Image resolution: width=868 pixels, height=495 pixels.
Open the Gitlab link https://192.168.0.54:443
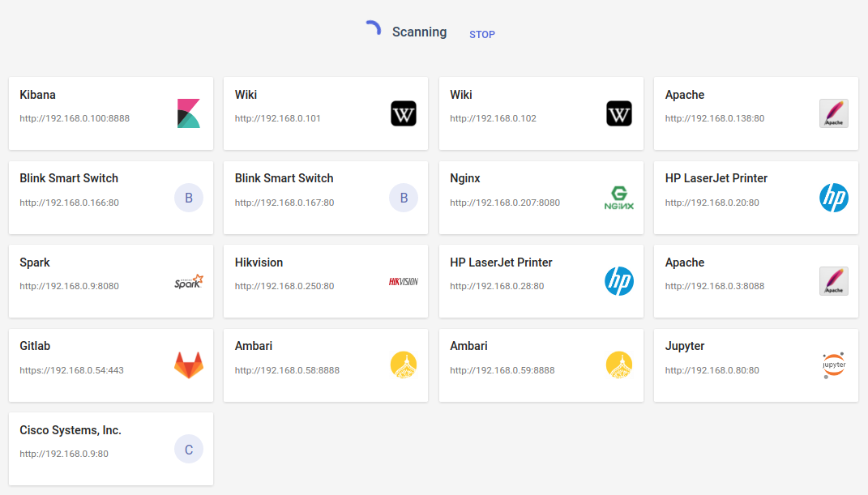coord(71,370)
